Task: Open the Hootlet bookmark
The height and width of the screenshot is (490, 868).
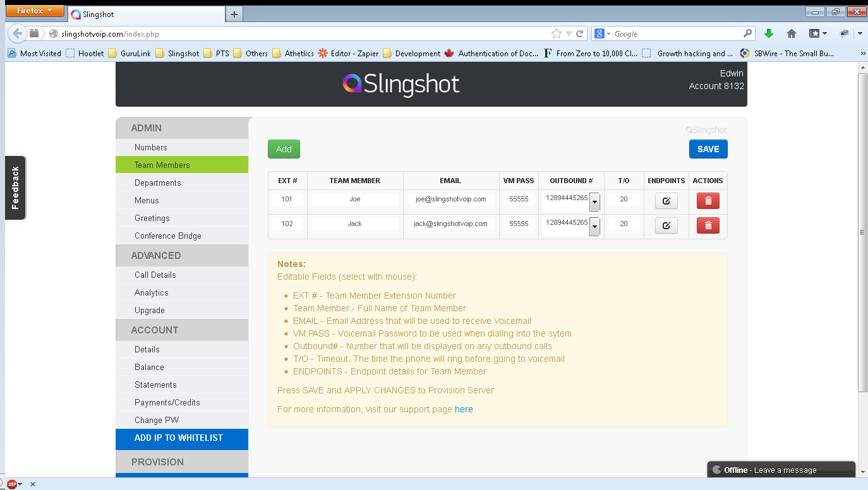Action: click(x=85, y=54)
